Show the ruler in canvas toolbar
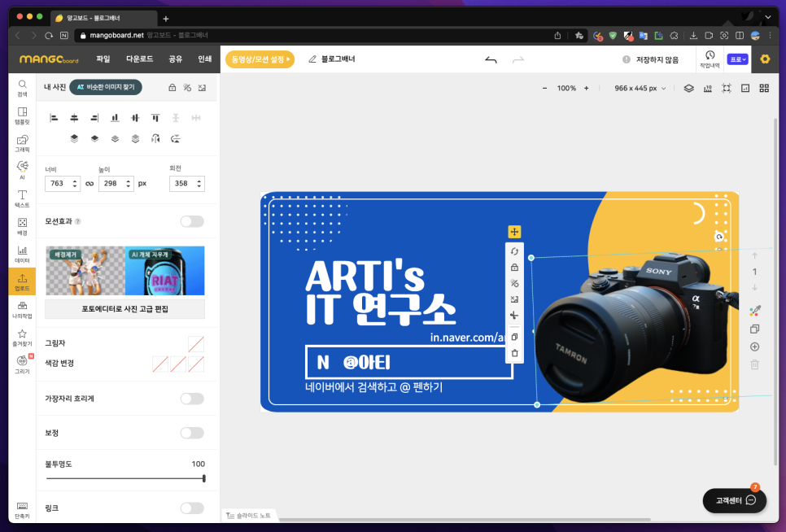Image resolution: width=786 pixels, height=532 pixels. (x=707, y=88)
